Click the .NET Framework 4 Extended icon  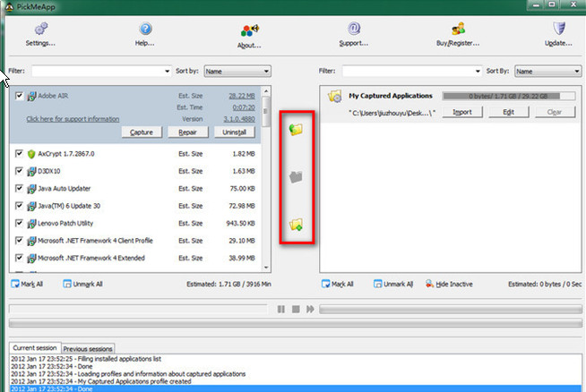click(x=31, y=259)
